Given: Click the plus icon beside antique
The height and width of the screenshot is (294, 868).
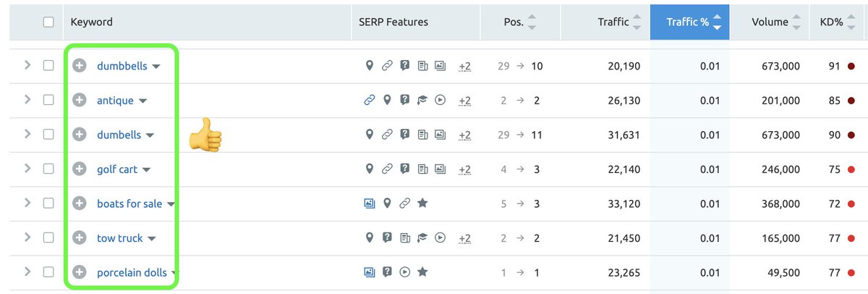Looking at the screenshot, I should 80,100.
